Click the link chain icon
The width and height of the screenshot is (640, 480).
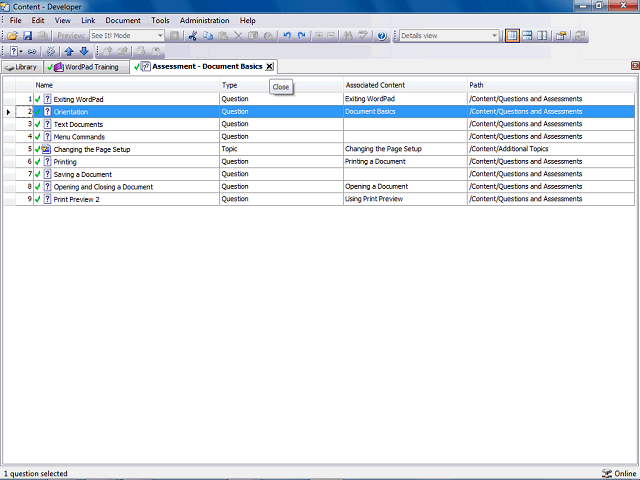click(32, 51)
